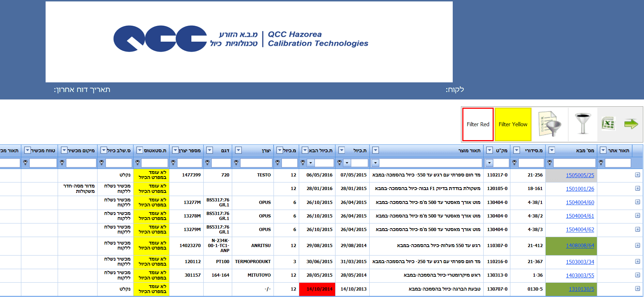Viewport: 644px width, 297px height.
Task: Click the plain funnel filter icon
Action: [583, 124]
